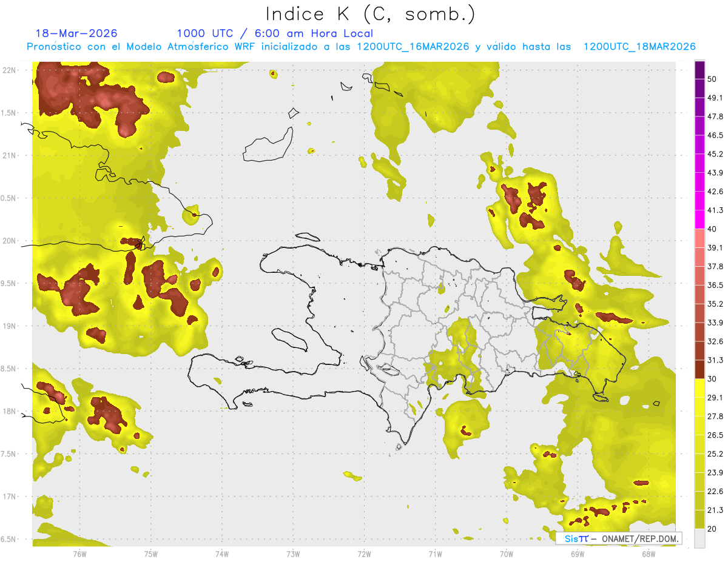Click the '25.2' legend value
Screen dimensions: 728x562
click(715, 454)
